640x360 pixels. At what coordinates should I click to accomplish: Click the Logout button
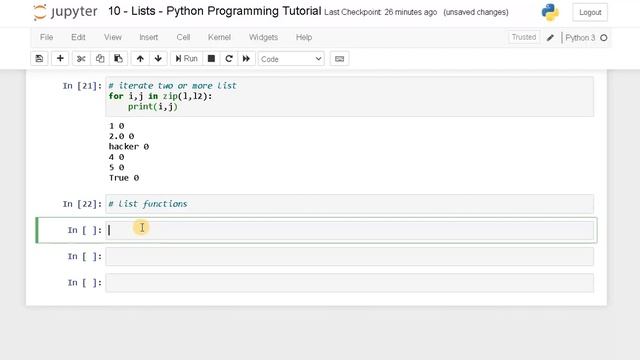click(x=590, y=12)
